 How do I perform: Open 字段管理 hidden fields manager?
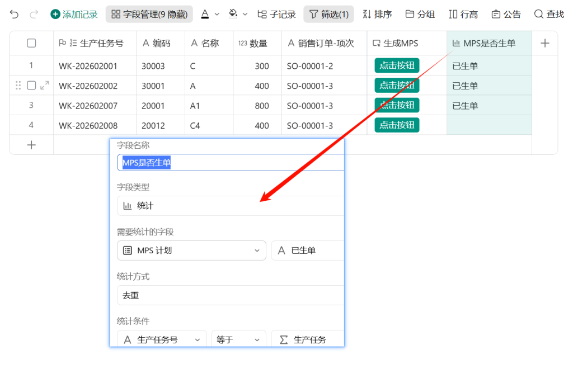click(x=149, y=14)
